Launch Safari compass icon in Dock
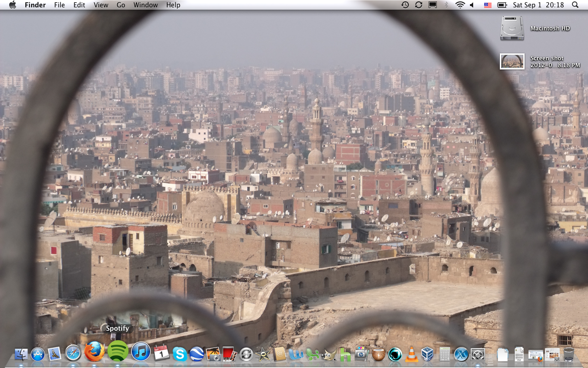Viewport: 588px width, 368px height. 73,353
